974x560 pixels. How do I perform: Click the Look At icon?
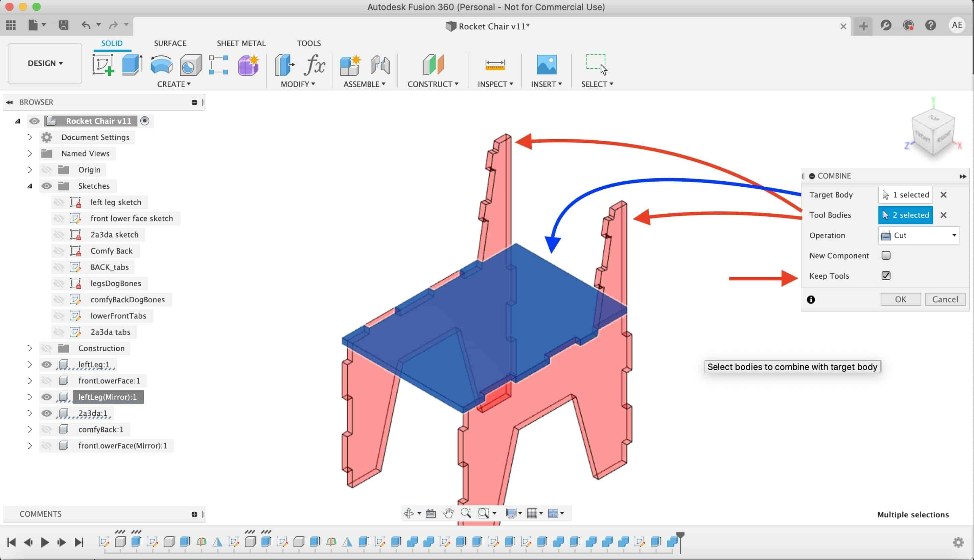pos(431,513)
